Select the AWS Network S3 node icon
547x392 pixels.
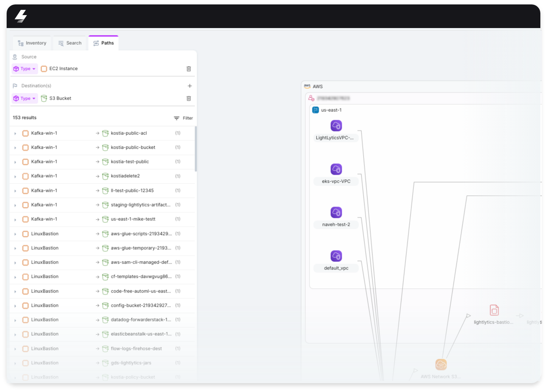click(x=441, y=365)
